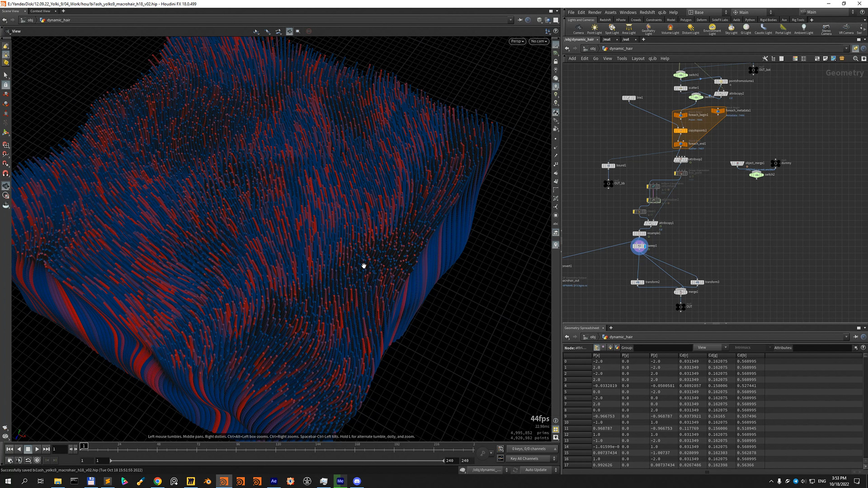Open the Intrinsics dropdown
This screenshot has width=868, height=488.
coord(751,347)
